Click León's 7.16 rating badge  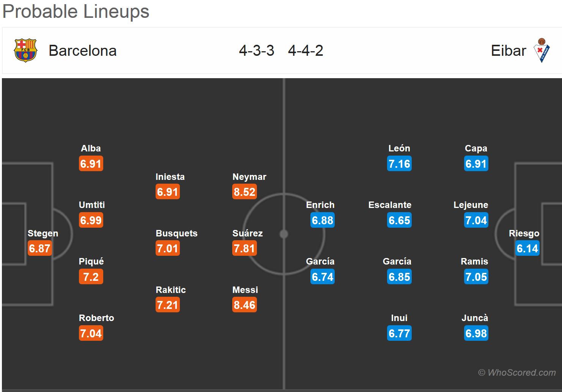399,164
